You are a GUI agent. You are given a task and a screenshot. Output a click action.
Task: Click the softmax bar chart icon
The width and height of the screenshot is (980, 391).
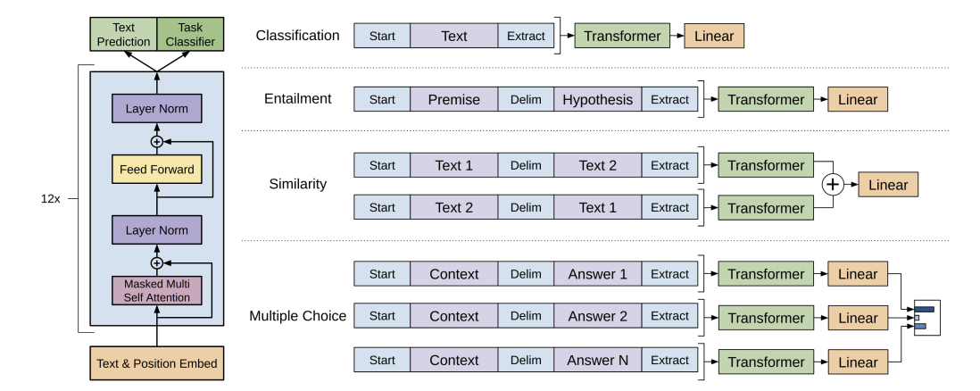[x=926, y=318]
